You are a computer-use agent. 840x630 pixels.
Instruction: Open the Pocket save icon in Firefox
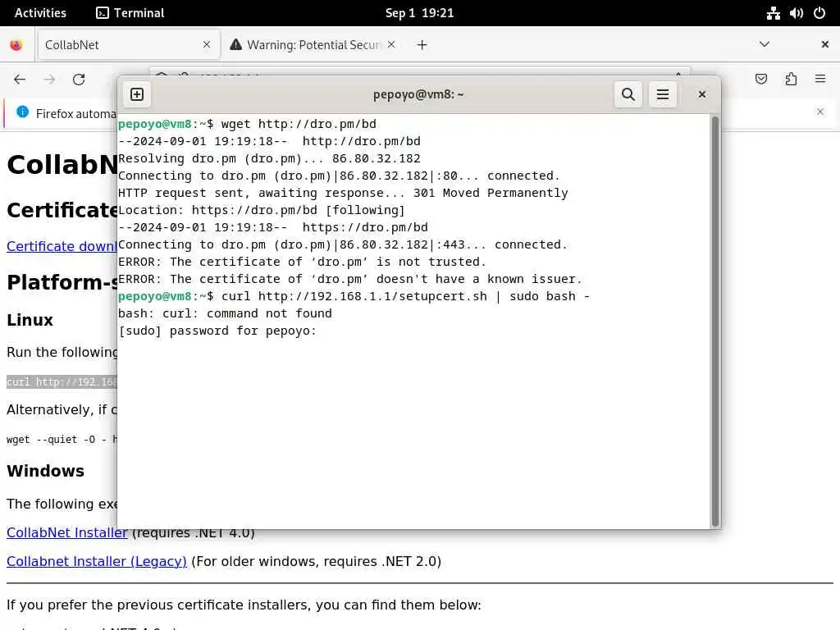(760, 80)
